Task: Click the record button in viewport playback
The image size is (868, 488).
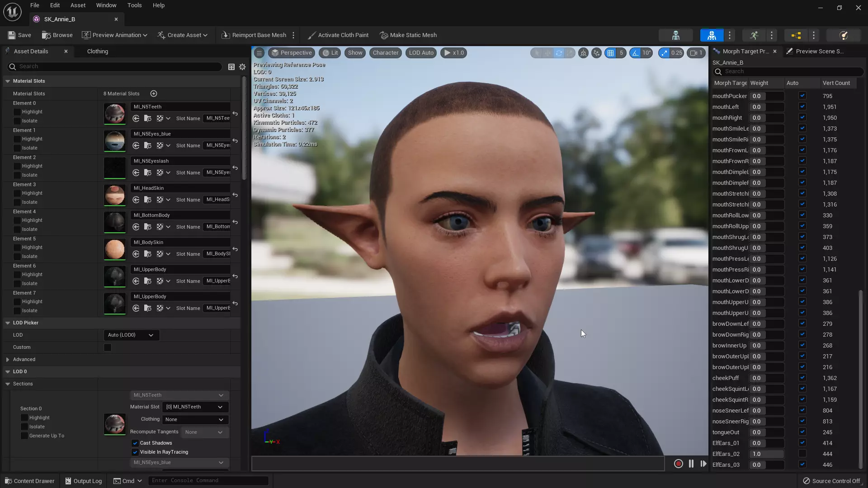Action: (x=678, y=464)
